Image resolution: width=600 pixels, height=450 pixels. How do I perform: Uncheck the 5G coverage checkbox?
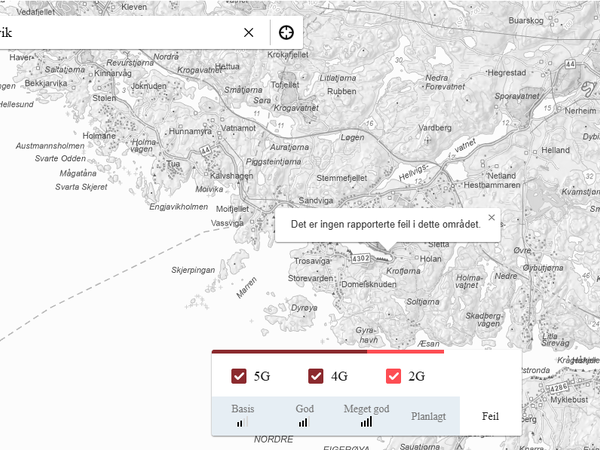coord(239,377)
